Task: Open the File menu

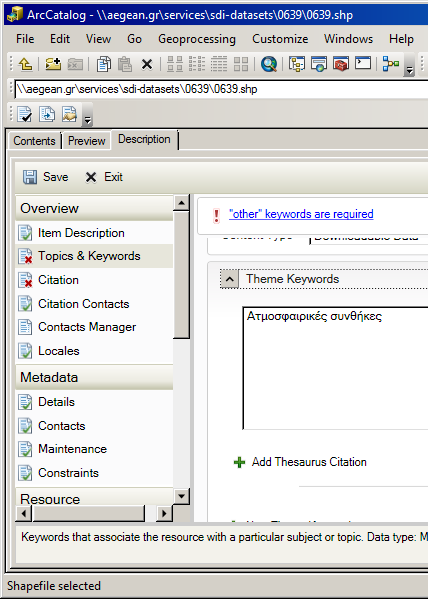Action: click(25, 39)
